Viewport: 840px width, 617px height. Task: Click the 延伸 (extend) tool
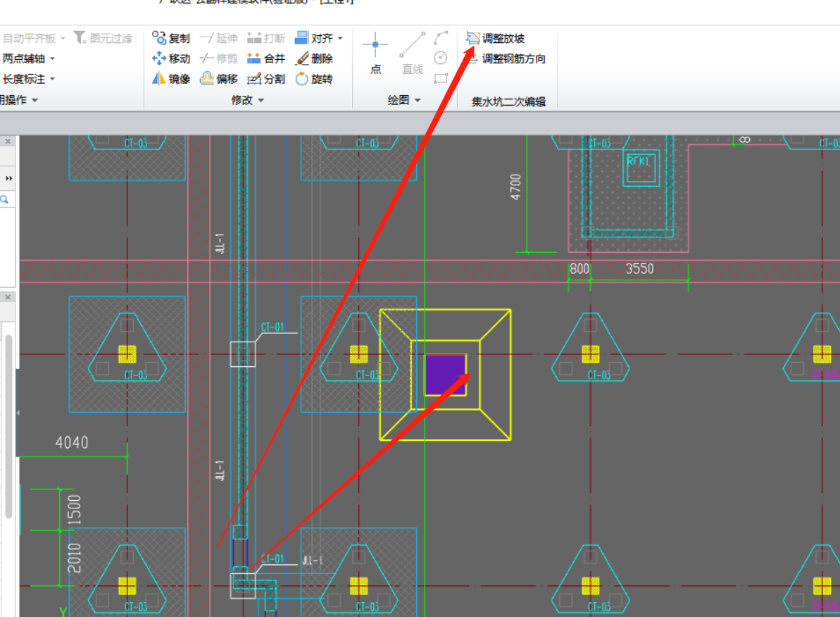click(x=218, y=38)
